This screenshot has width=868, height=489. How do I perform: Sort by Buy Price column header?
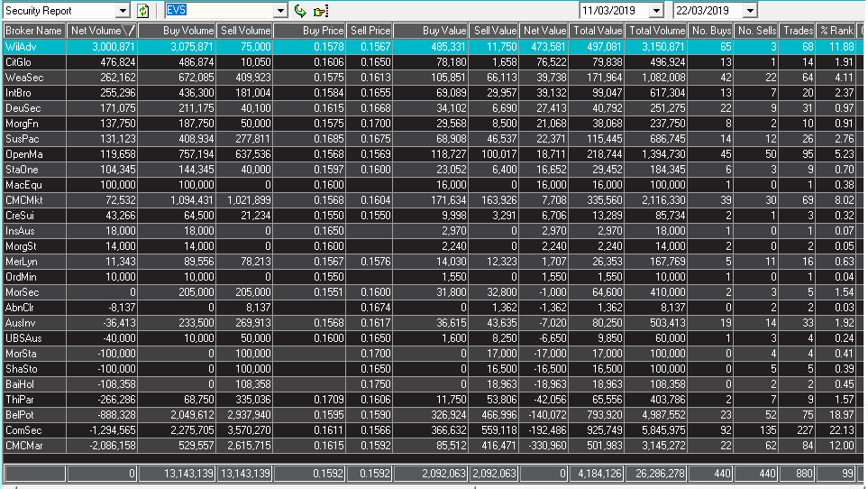point(309,31)
